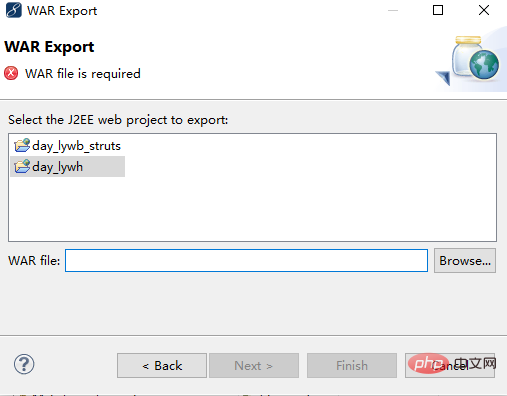Maximize the WAR Export window

coord(438,10)
